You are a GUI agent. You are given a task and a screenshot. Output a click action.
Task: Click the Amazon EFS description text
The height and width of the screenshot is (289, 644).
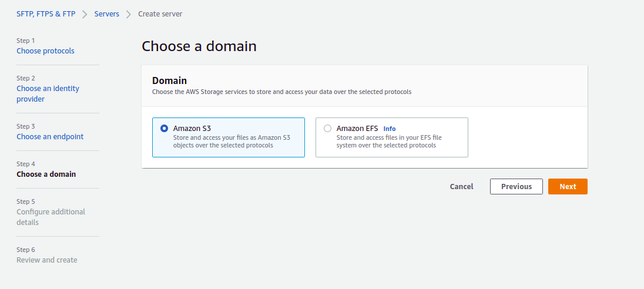point(389,141)
